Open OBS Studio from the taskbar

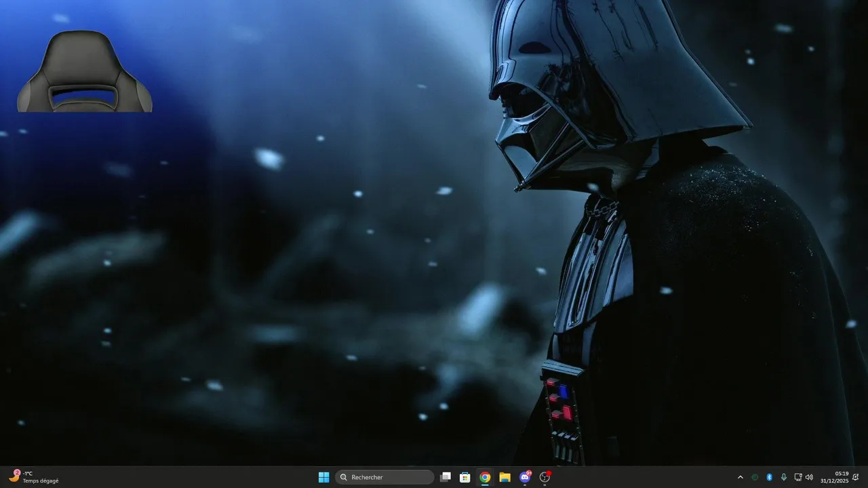coord(545,477)
